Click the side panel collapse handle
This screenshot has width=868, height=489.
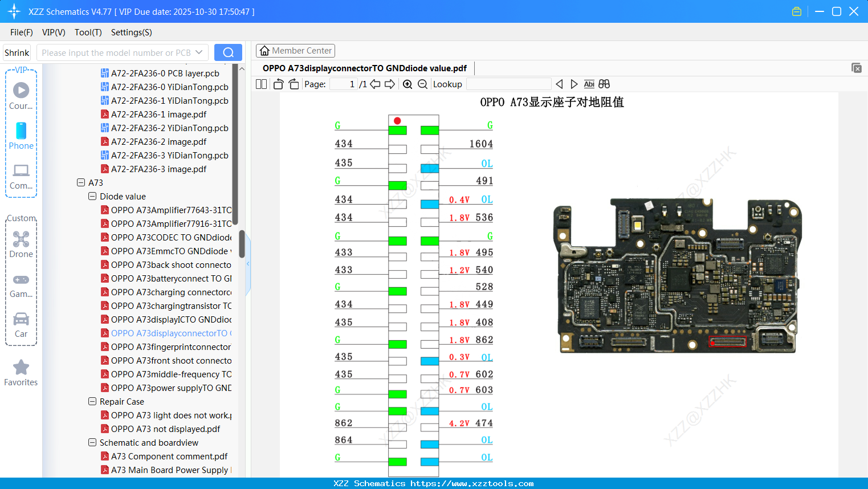pos(248,264)
